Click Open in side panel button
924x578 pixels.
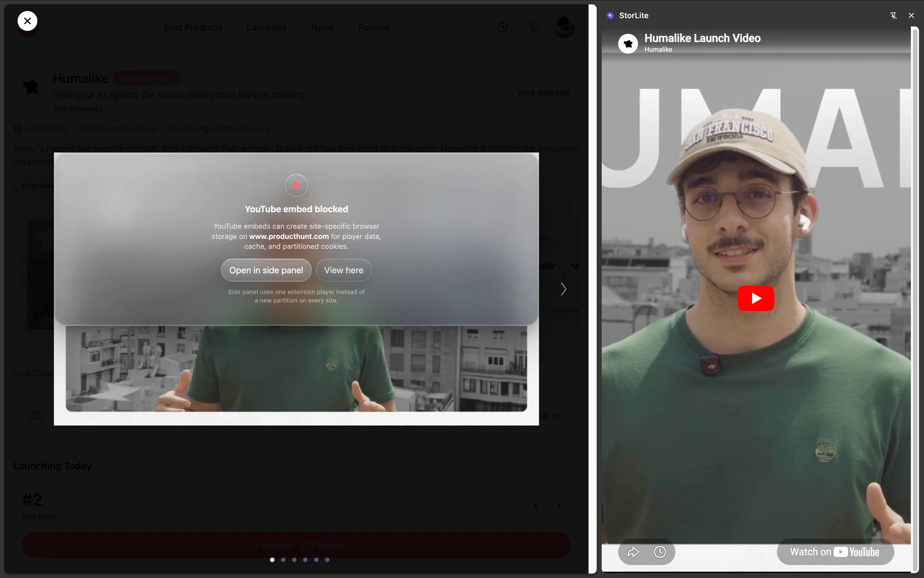[266, 270]
